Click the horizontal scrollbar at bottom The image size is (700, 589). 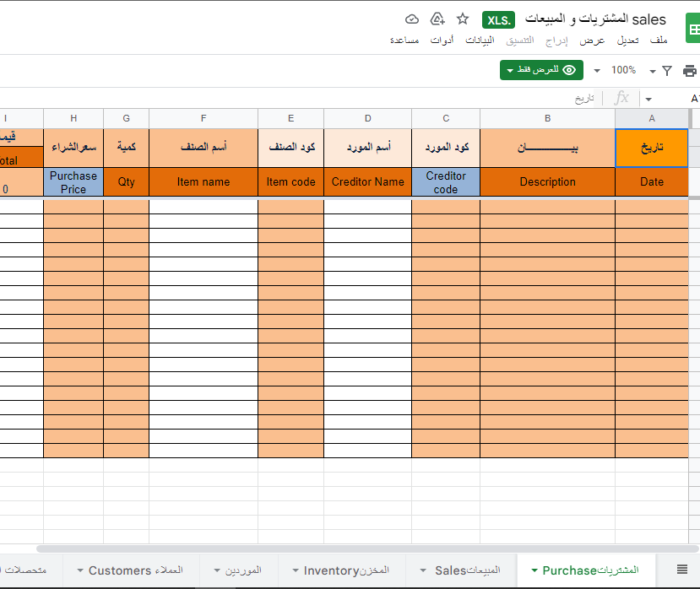pyautogui.click(x=338, y=548)
